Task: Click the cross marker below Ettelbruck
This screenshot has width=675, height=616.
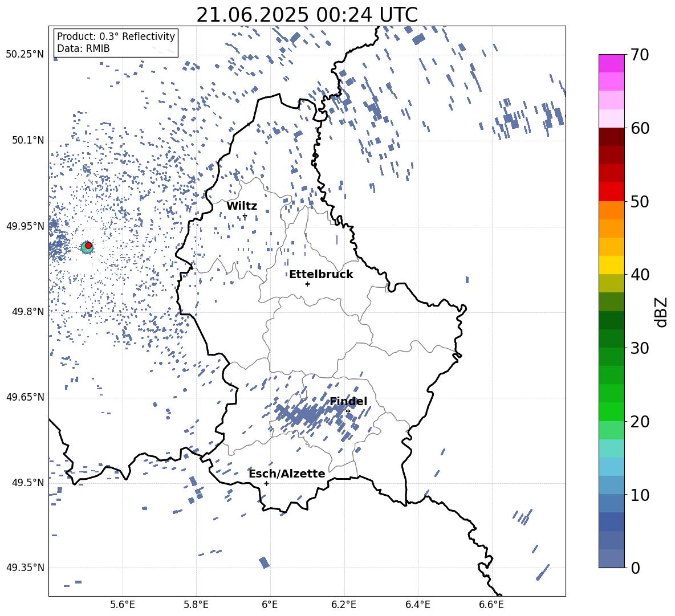Action: point(307,284)
